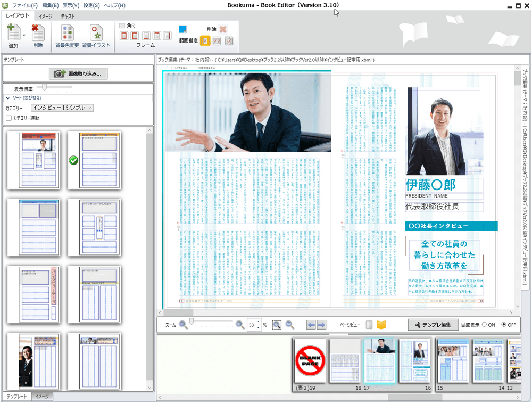532x403 pixels.
Task: Click the red X frame delete icon
Action: [x=223, y=30]
